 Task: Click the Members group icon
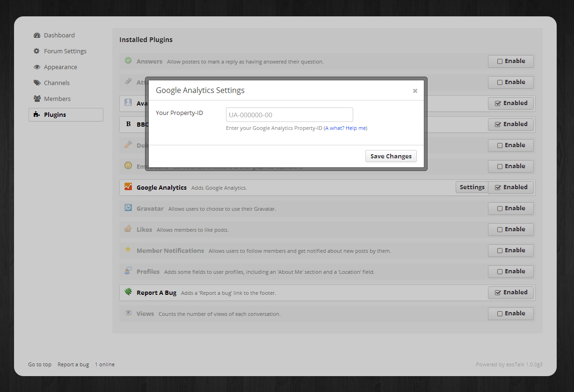click(x=37, y=99)
